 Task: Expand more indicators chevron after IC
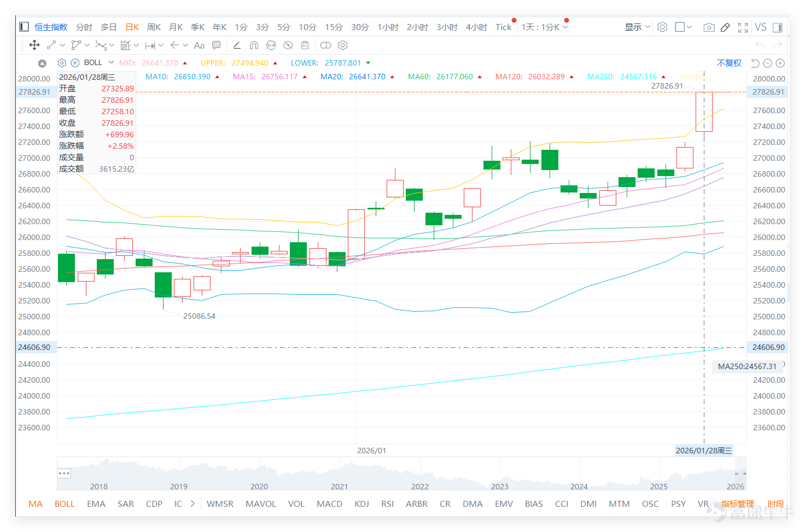pos(192,504)
